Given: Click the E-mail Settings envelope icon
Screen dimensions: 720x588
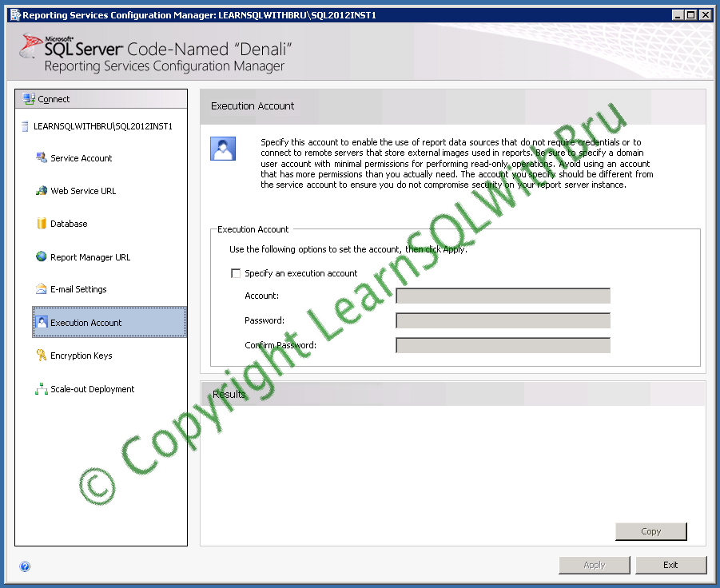Looking at the screenshot, I should coord(42,288).
